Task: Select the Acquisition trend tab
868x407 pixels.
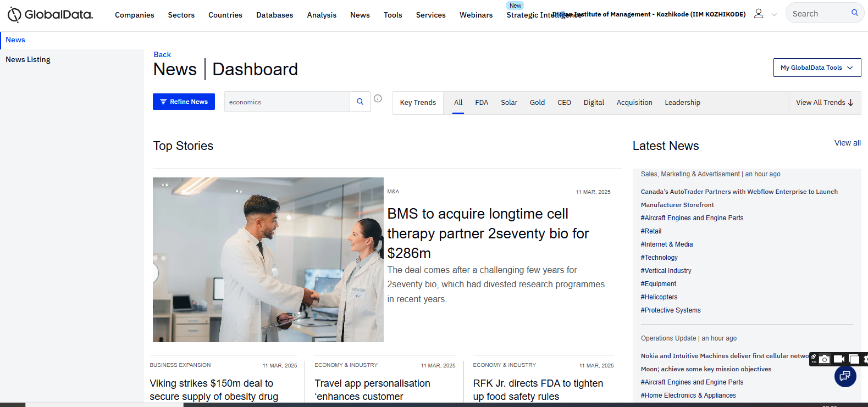Action: [x=634, y=103]
